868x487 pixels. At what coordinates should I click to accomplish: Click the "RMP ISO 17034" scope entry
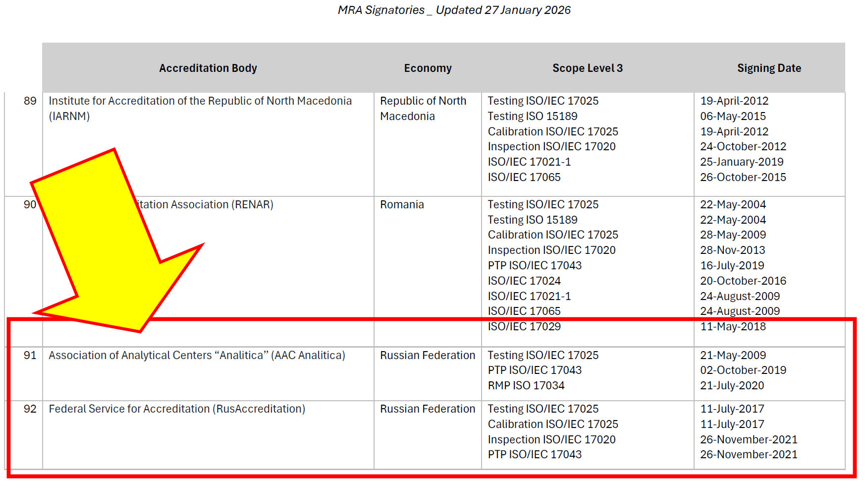[x=526, y=385]
